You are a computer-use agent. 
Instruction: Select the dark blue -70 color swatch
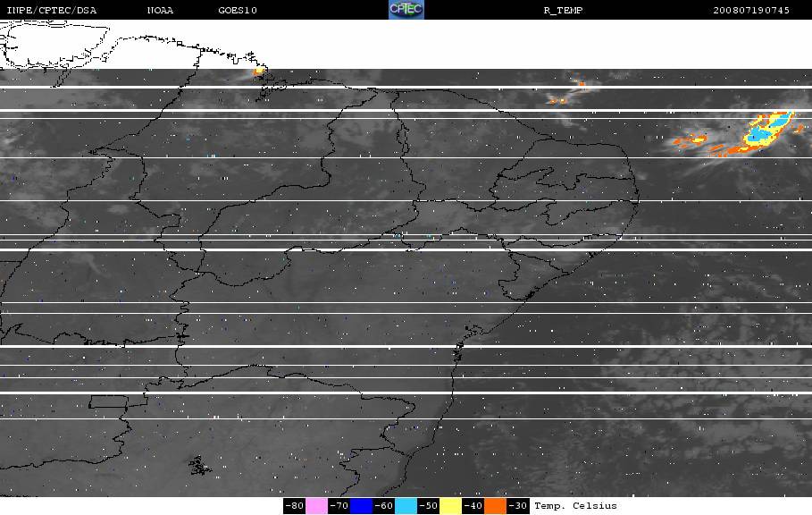(x=362, y=506)
